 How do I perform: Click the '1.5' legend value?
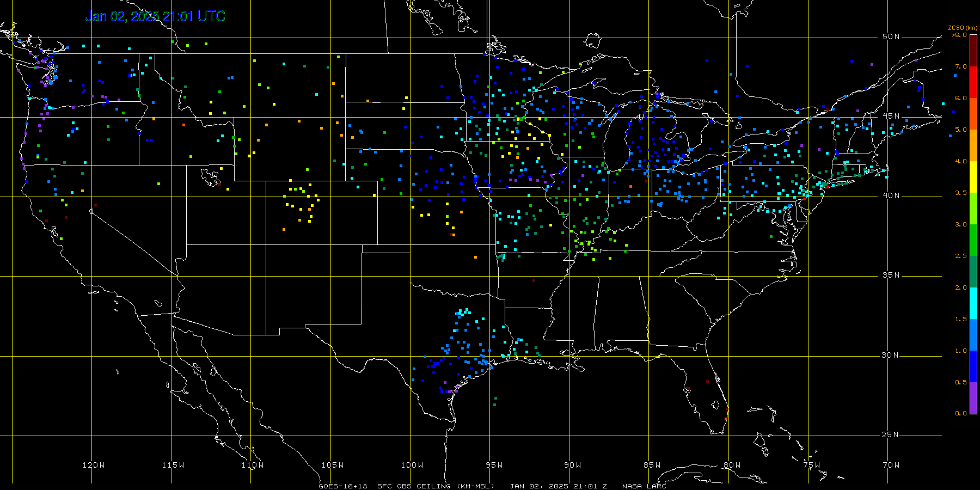point(961,319)
